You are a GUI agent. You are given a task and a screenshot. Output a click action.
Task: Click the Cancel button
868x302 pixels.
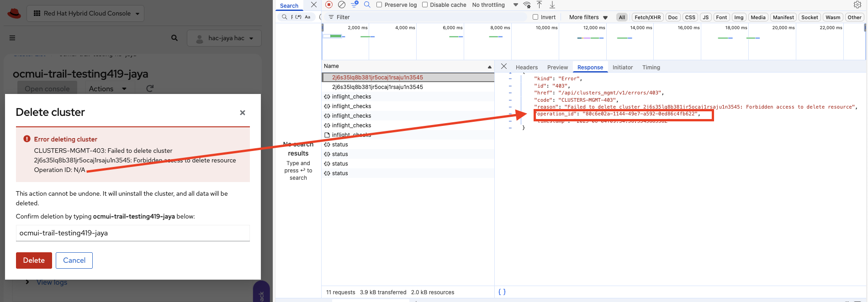click(x=74, y=260)
